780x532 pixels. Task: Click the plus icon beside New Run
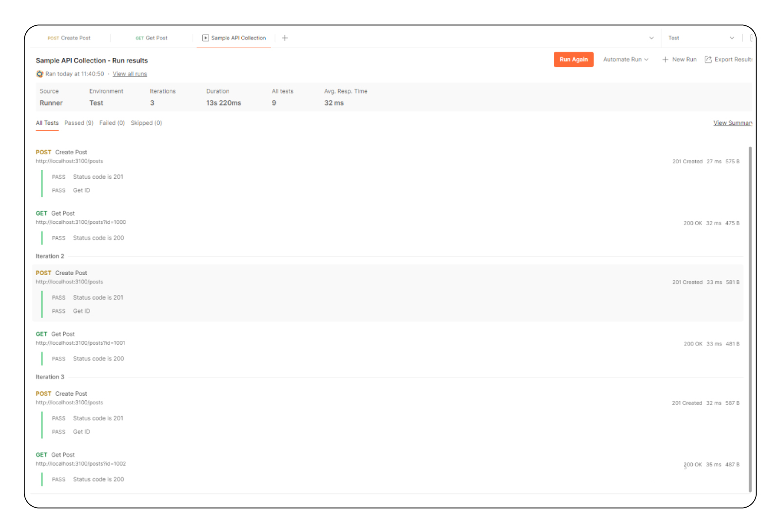click(665, 59)
